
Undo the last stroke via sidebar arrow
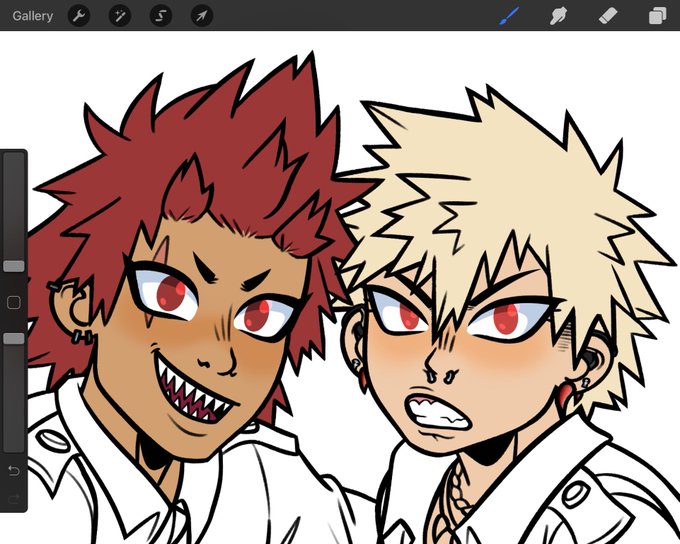tap(14, 471)
